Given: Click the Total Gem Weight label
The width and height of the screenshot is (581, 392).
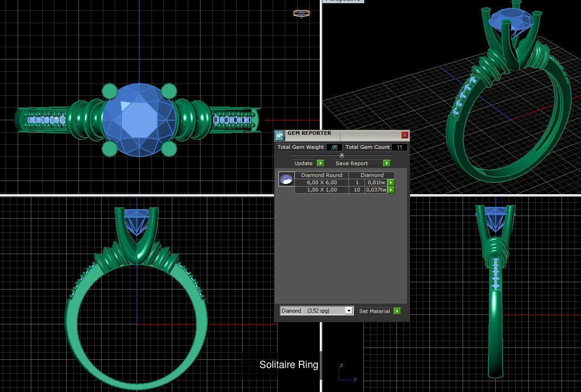Looking at the screenshot, I should tap(301, 147).
